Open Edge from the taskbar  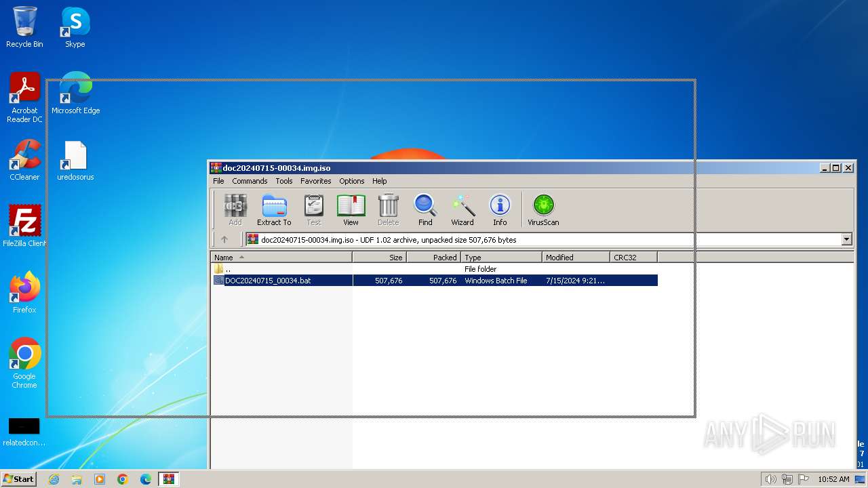pyautogui.click(x=146, y=479)
